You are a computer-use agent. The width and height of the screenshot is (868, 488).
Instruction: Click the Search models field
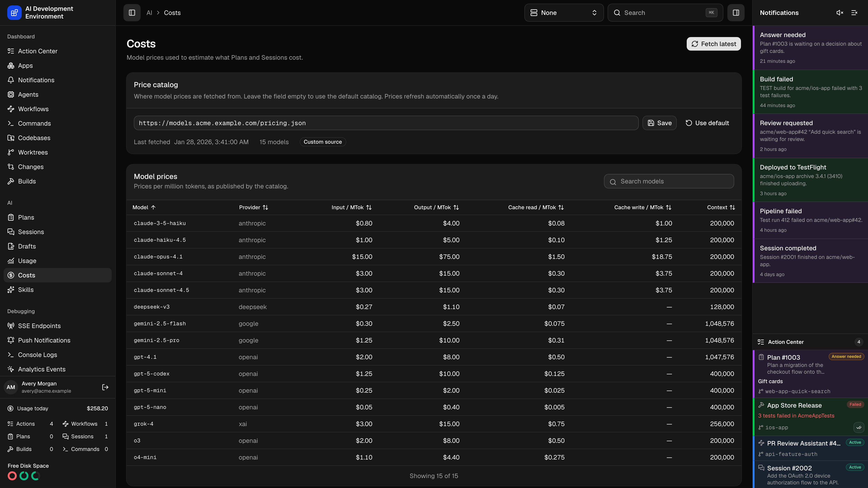coord(669,181)
